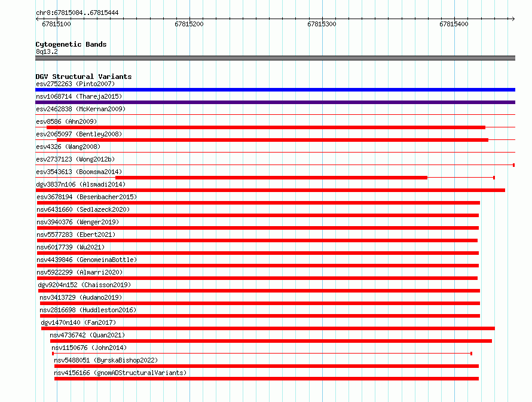Click nsv4156166 (gnomADStructuralVariants) label
The height and width of the screenshot is (402, 532).
[120, 373]
